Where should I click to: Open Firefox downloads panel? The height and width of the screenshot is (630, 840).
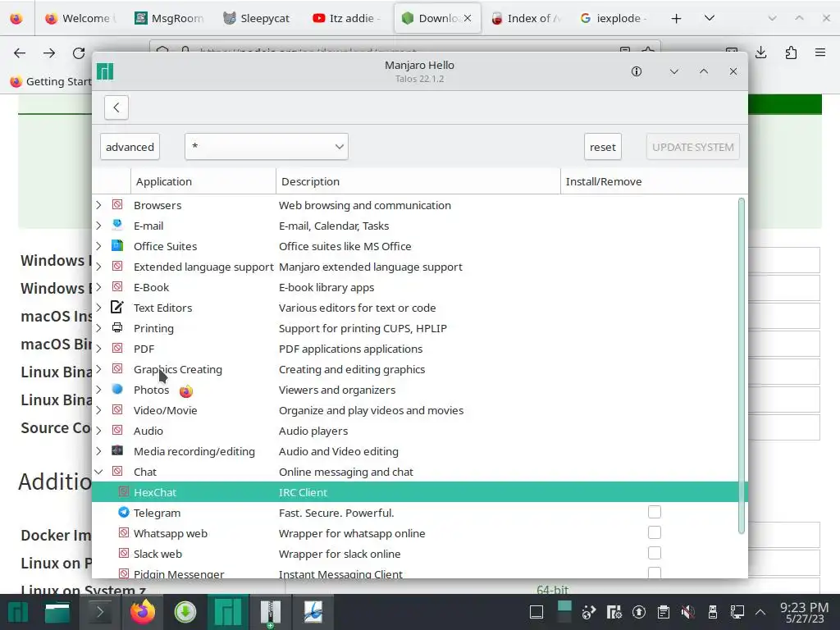tap(760, 52)
